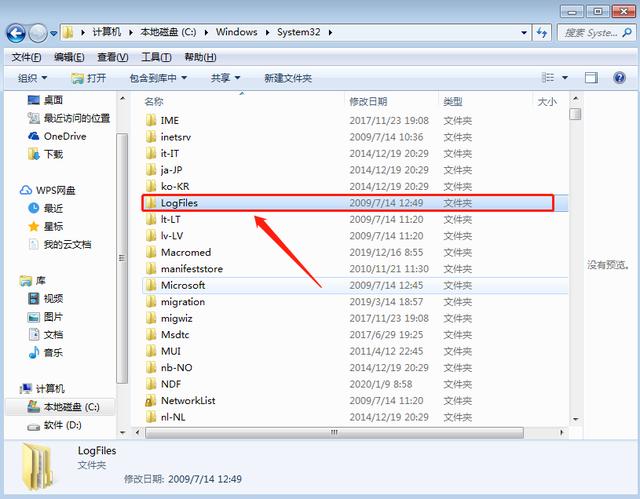Open the recent pages dropdown arrow
This screenshot has height=499, width=640.
[x=53, y=33]
